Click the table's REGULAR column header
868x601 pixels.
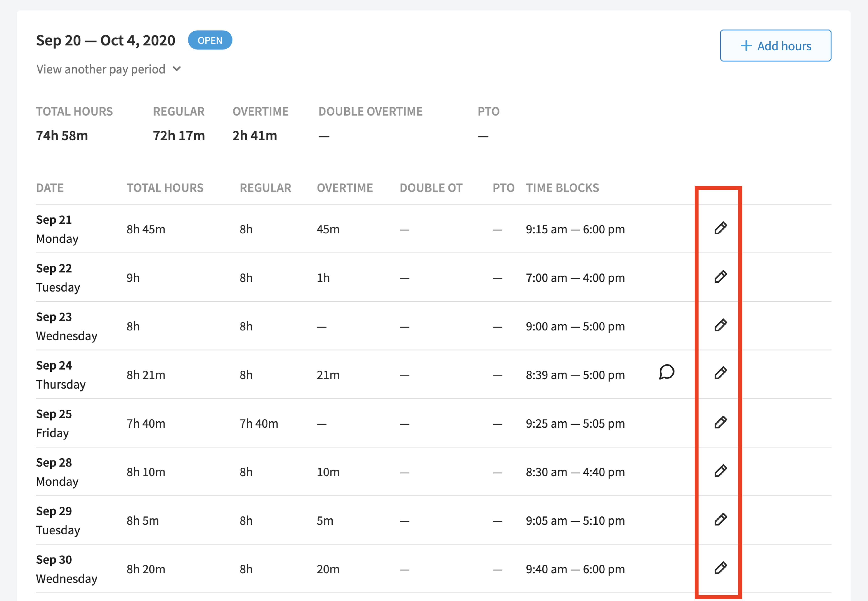click(266, 188)
